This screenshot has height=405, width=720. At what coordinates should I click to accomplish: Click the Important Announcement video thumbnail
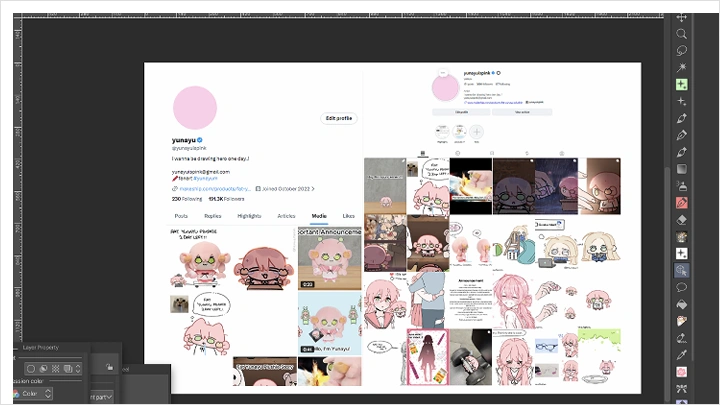tap(329, 258)
